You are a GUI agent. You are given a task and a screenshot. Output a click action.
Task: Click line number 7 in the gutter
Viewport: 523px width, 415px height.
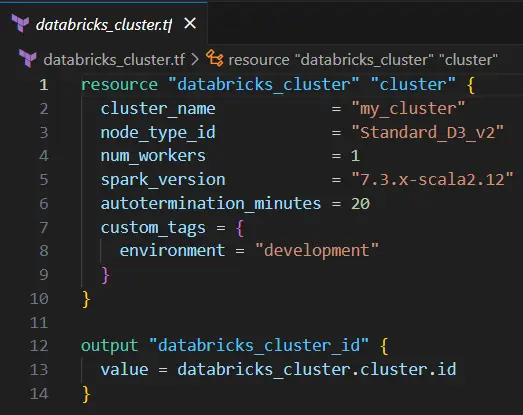click(44, 228)
